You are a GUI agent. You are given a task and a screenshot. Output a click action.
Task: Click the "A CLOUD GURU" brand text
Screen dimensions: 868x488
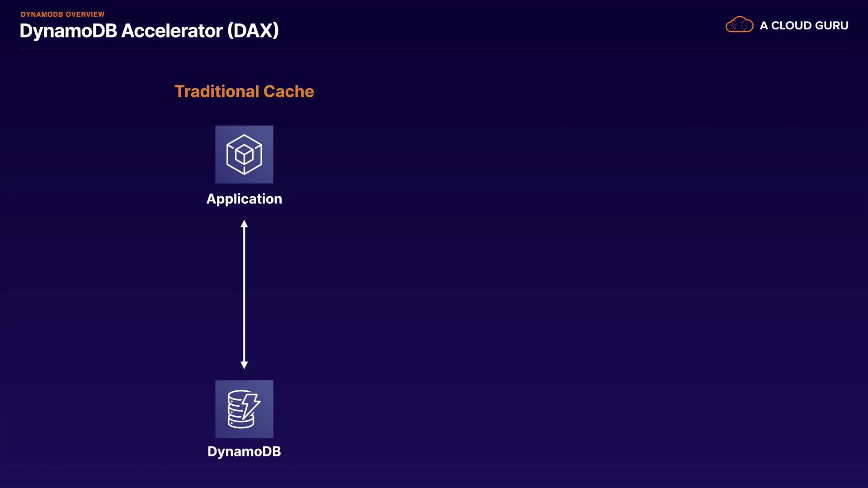804,26
